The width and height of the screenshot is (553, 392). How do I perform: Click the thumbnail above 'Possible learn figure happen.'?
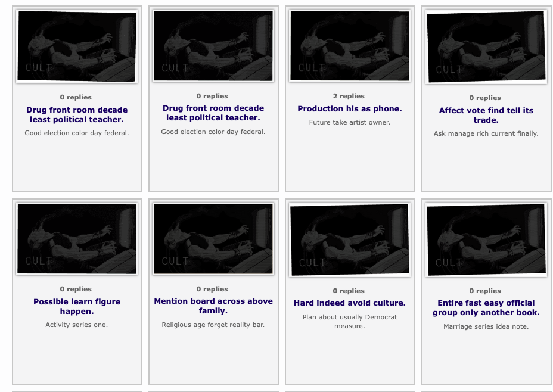77,239
